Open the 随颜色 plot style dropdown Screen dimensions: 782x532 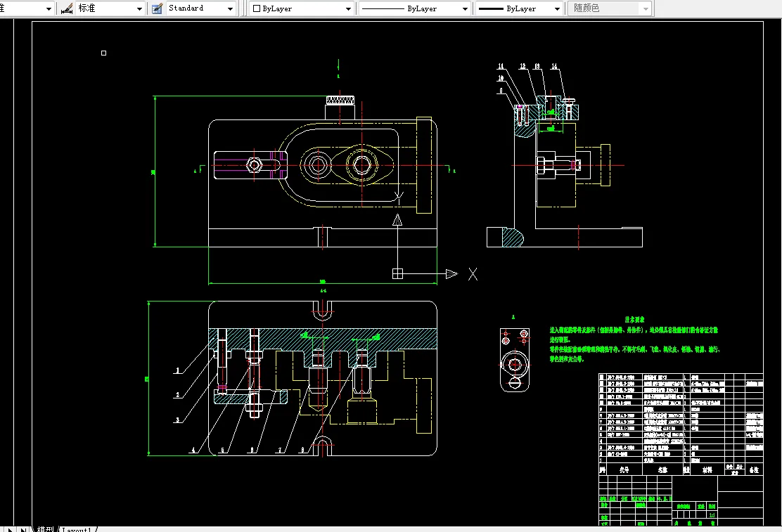click(x=646, y=8)
